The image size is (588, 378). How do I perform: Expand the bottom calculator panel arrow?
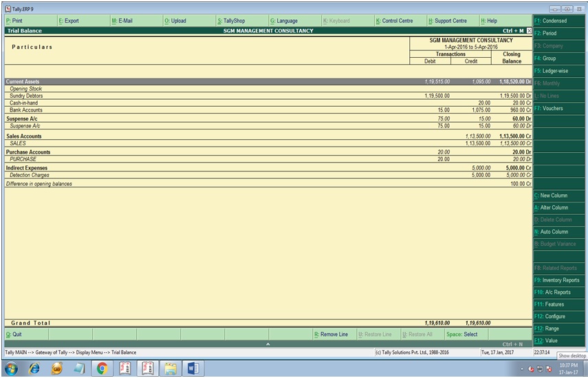coord(268,344)
